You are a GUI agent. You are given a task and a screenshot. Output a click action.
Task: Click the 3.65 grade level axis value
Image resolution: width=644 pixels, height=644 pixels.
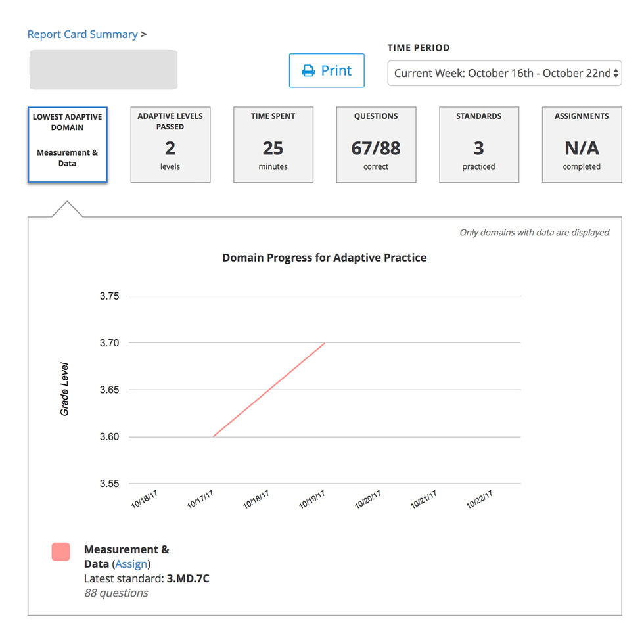click(109, 390)
